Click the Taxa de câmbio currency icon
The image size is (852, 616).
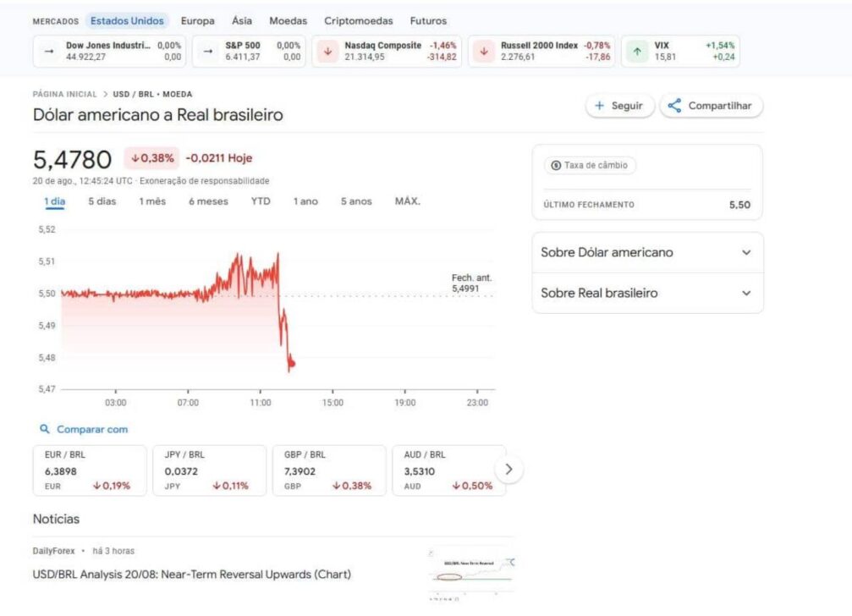556,165
